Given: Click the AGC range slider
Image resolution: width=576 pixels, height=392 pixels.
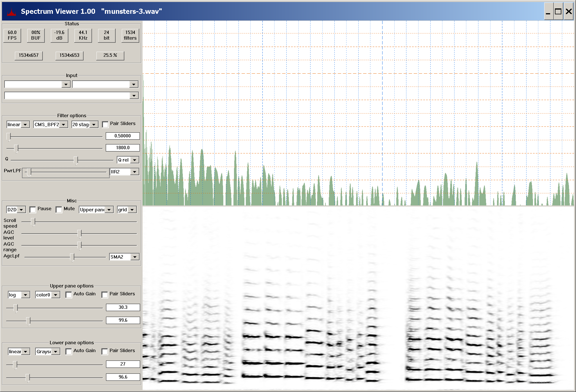Looking at the screenshot, I should 79,246.
